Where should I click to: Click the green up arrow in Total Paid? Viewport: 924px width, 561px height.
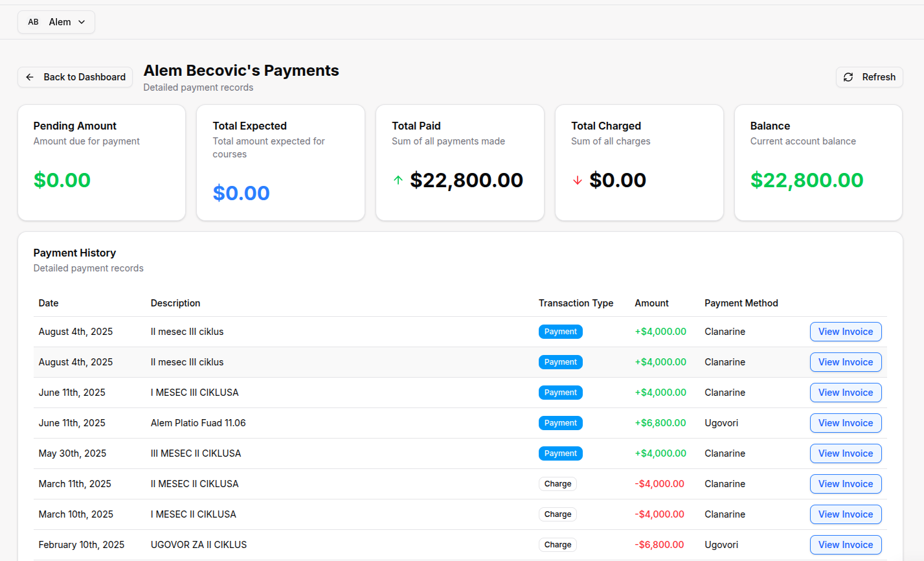(398, 180)
